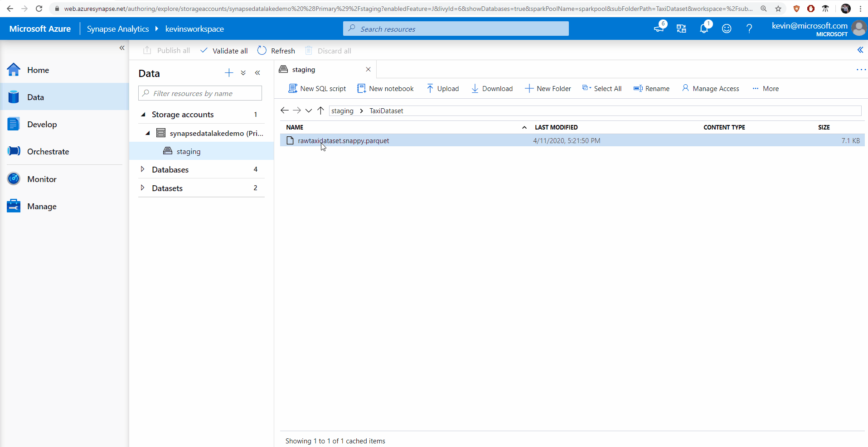Add a new resource with plus icon
This screenshot has width=868, height=447.
[x=229, y=73]
